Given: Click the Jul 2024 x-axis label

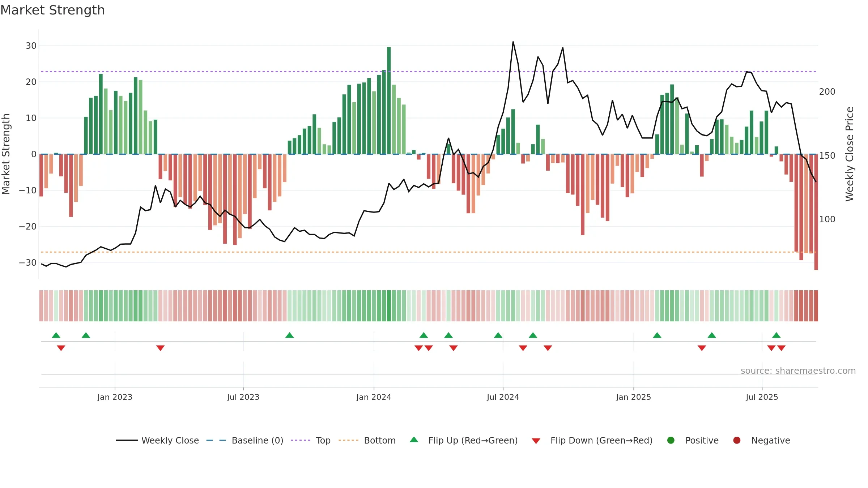Looking at the screenshot, I should tap(503, 397).
